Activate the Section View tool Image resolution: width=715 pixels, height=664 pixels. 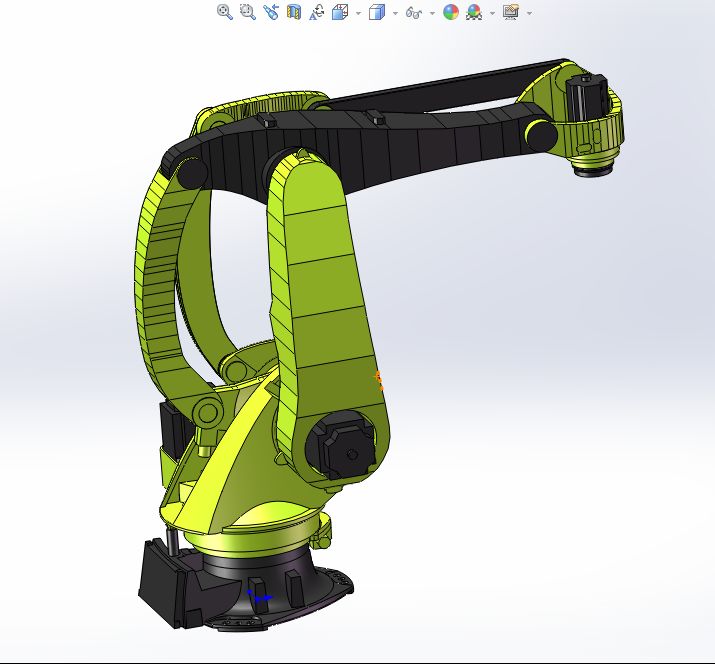(294, 12)
